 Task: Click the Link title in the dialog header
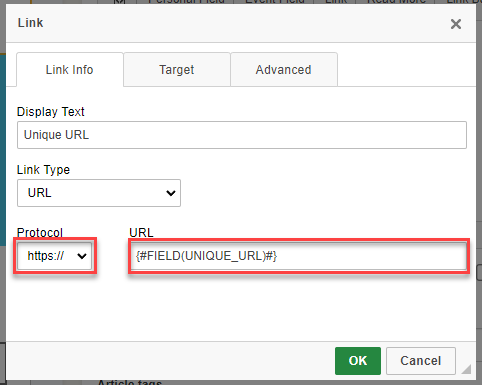tap(30, 23)
